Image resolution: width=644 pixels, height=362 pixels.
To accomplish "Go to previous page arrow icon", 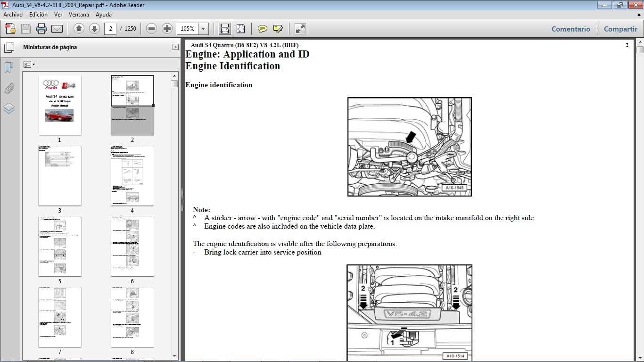I will point(79,29).
